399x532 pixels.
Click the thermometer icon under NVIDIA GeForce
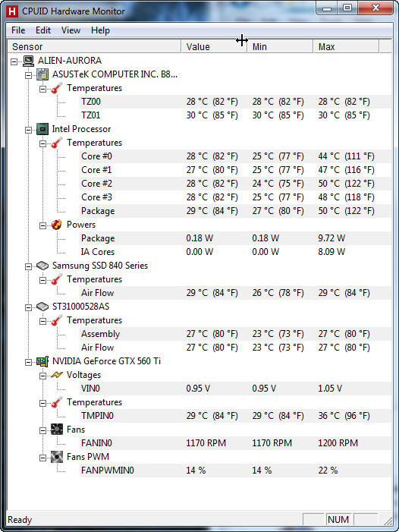pos(57,402)
